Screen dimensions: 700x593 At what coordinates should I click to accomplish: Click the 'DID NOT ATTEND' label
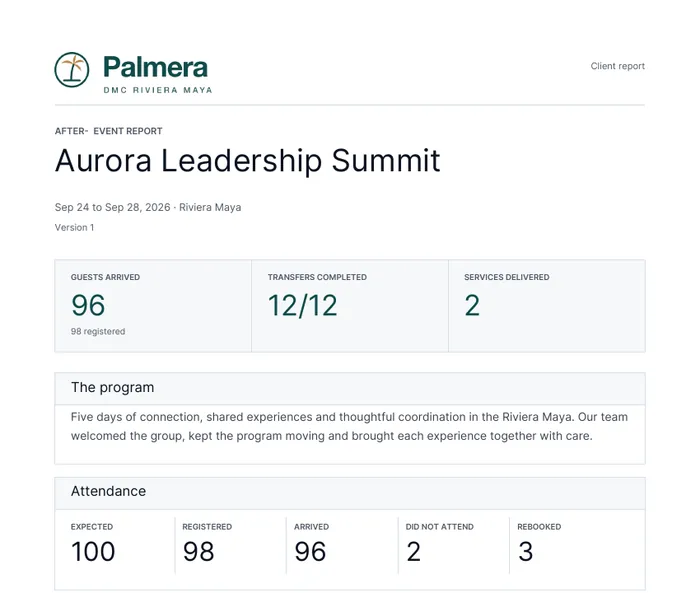(440, 527)
